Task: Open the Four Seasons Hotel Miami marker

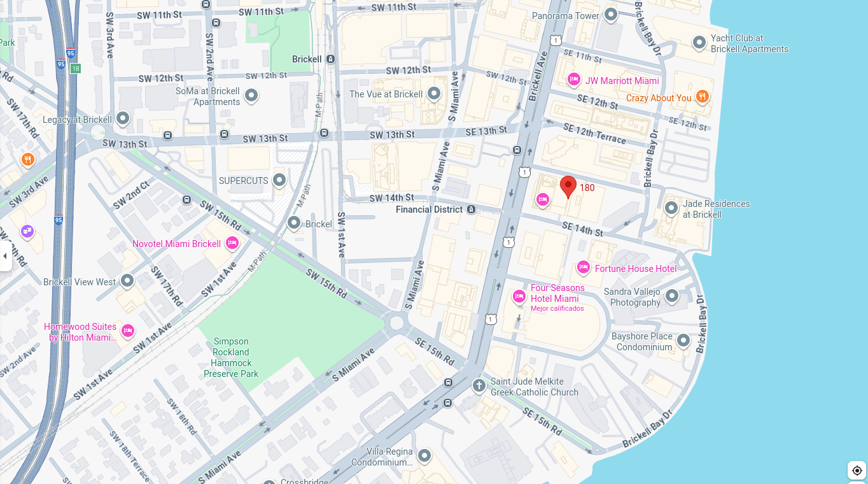Action: pyautogui.click(x=519, y=296)
